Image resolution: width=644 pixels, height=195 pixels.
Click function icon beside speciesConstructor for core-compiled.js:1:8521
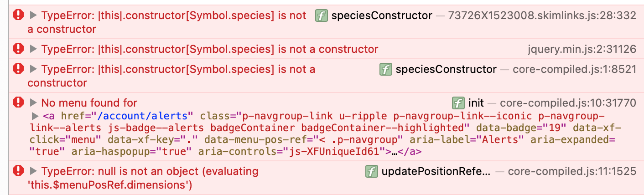click(x=386, y=69)
